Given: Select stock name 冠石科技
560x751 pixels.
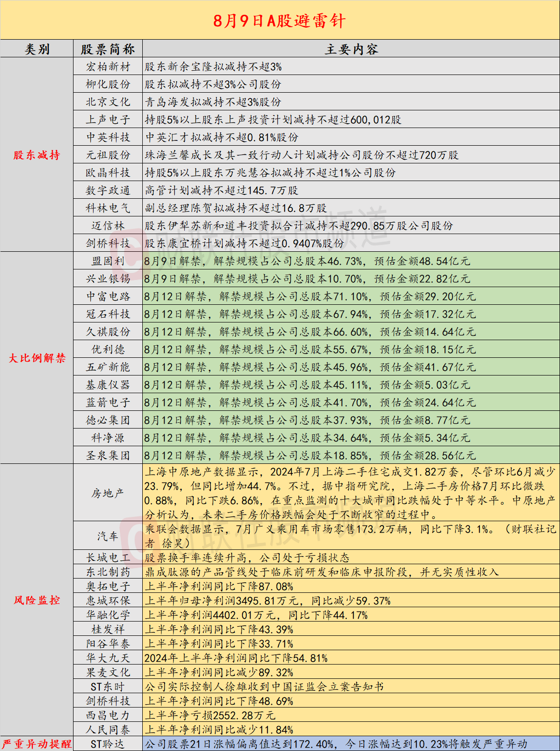Looking at the screenshot, I should [x=108, y=314].
